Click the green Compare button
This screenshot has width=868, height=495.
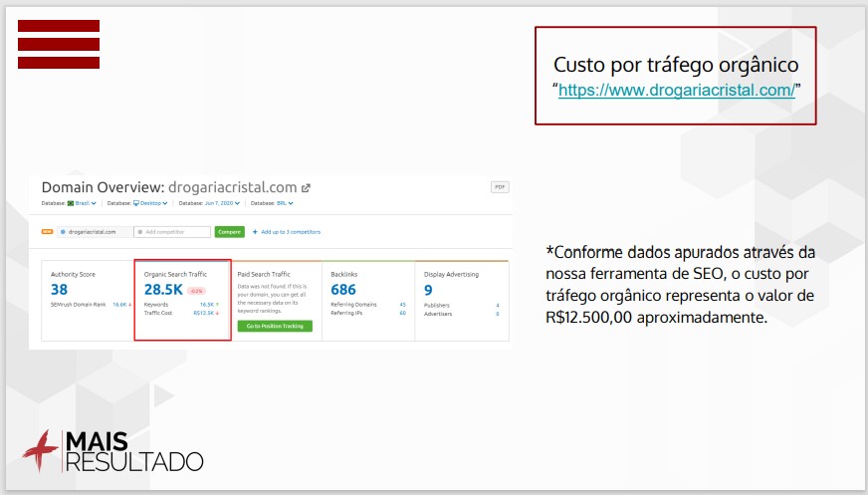coord(229,232)
